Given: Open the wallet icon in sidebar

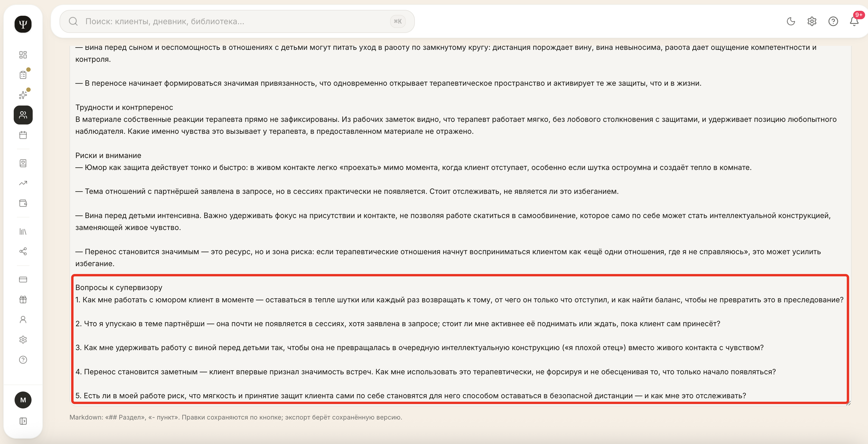Looking at the screenshot, I should pos(23,203).
